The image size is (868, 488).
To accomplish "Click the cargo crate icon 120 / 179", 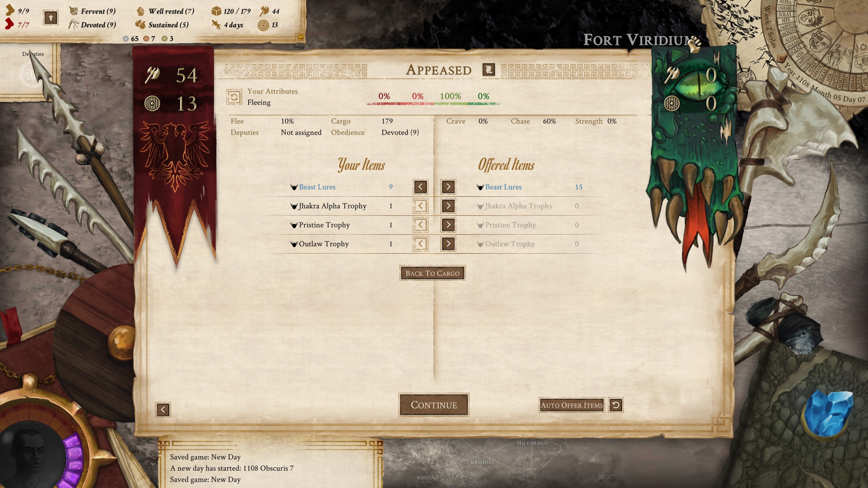I will 216,11.
